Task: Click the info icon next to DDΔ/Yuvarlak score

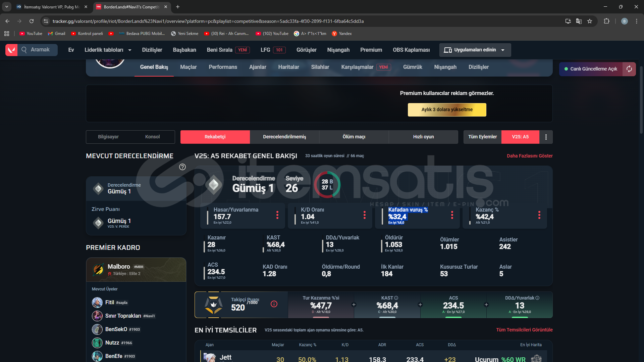Action: pyautogui.click(x=537, y=298)
